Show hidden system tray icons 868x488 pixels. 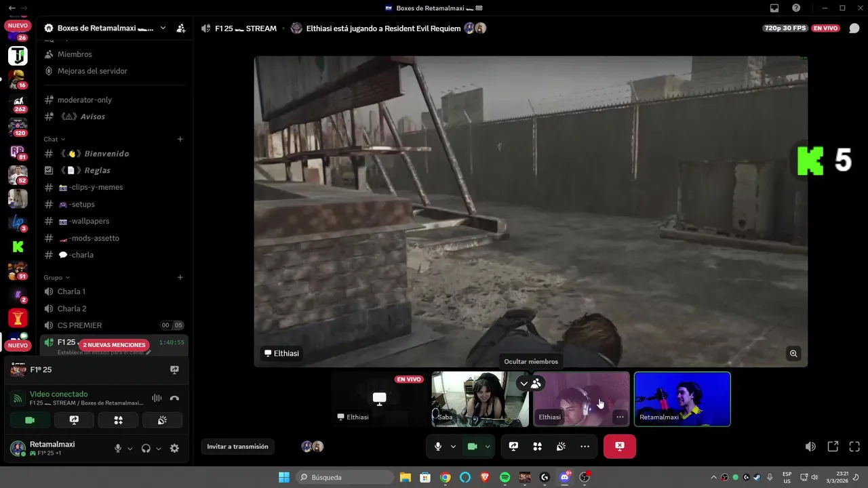coord(713,477)
